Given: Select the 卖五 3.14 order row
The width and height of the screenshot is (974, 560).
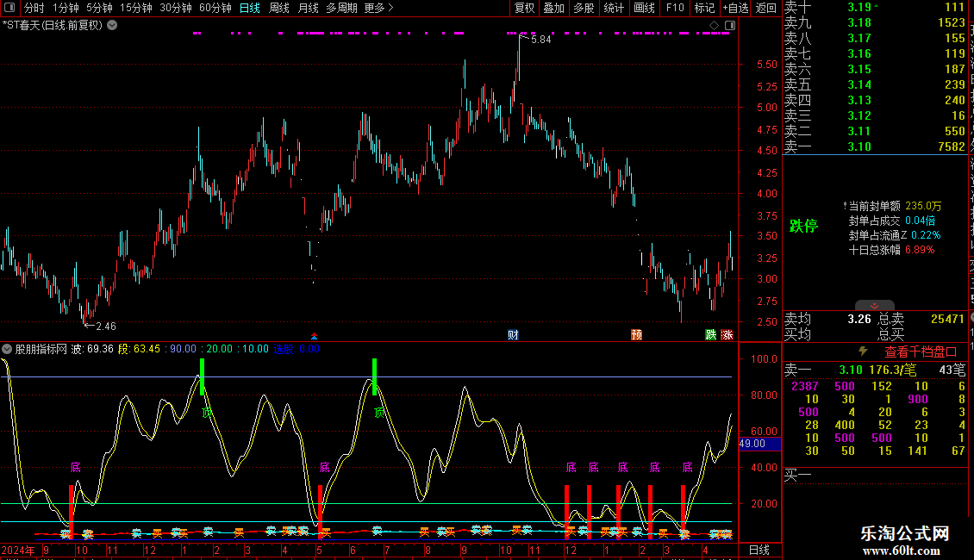Looking at the screenshot, I should (875, 84).
